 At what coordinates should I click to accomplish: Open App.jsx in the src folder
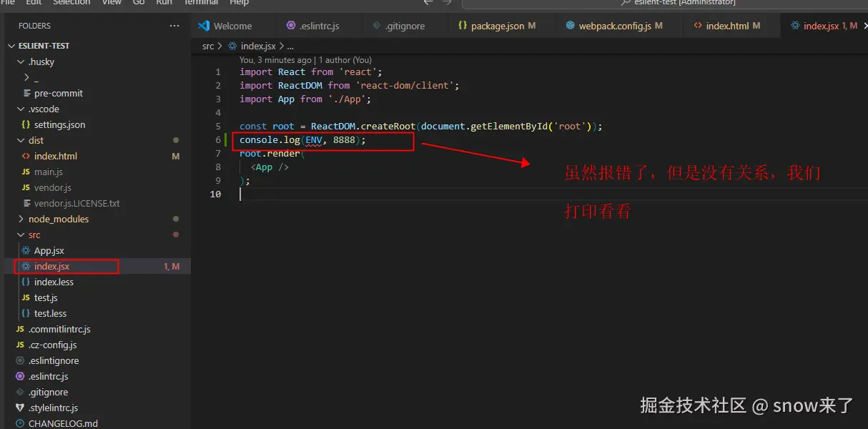click(49, 250)
